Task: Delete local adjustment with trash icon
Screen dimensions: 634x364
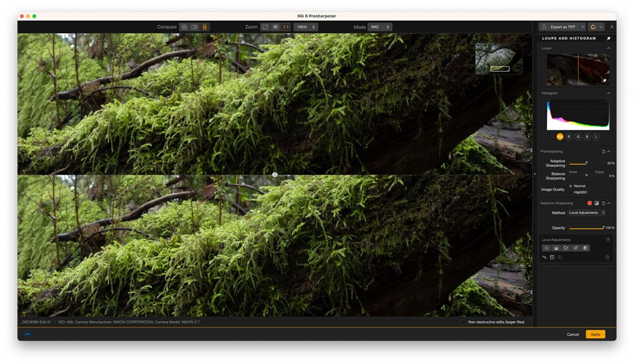Action: (x=608, y=257)
